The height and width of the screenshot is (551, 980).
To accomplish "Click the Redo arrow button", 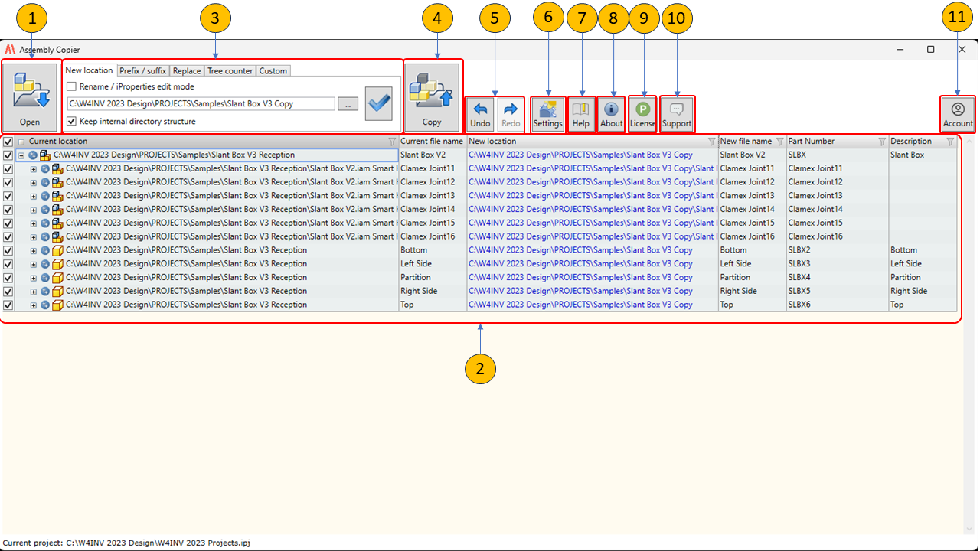I will [x=511, y=113].
